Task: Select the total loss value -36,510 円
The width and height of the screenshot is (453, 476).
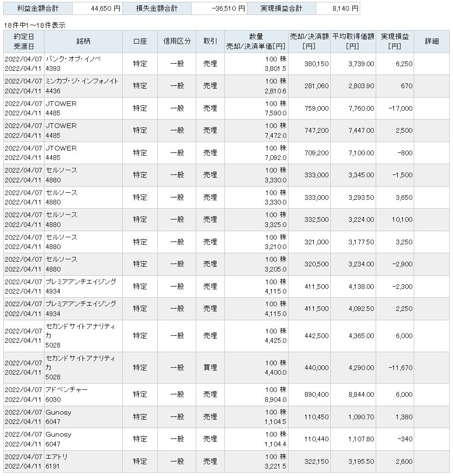Action: (x=228, y=8)
